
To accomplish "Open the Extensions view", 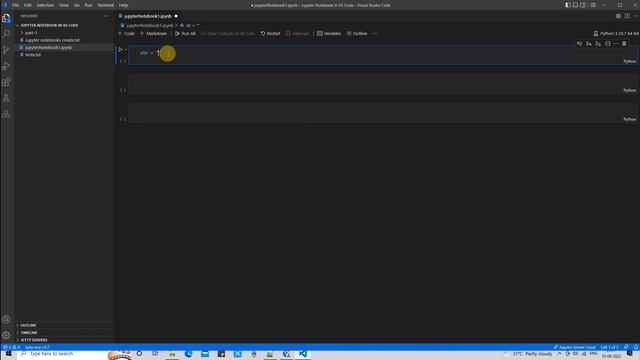I will tap(6, 82).
